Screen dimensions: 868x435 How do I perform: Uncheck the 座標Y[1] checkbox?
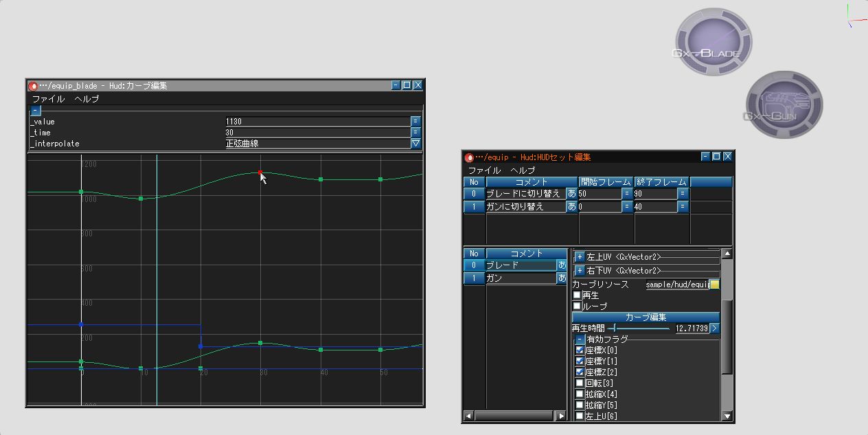pos(580,361)
